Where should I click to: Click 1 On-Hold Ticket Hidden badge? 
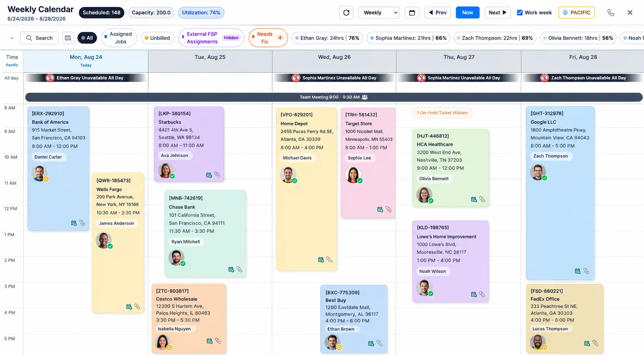pyautogui.click(x=442, y=113)
